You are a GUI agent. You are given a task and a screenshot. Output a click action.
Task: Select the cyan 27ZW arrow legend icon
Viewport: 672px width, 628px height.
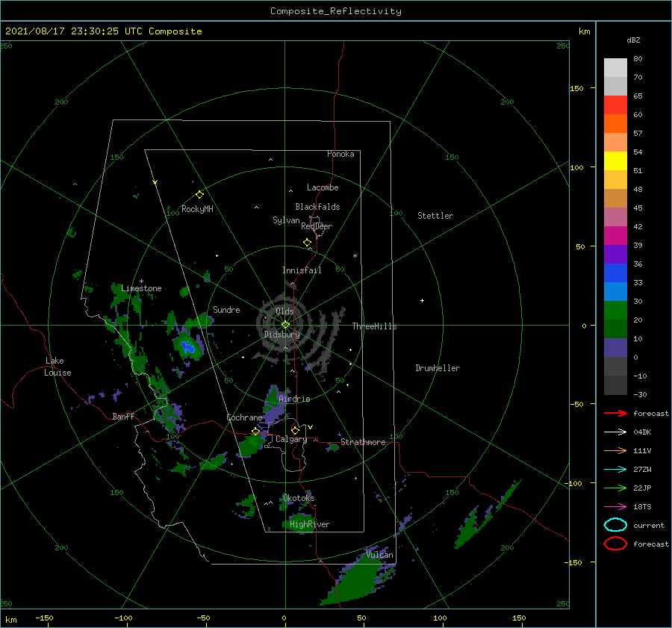615,470
